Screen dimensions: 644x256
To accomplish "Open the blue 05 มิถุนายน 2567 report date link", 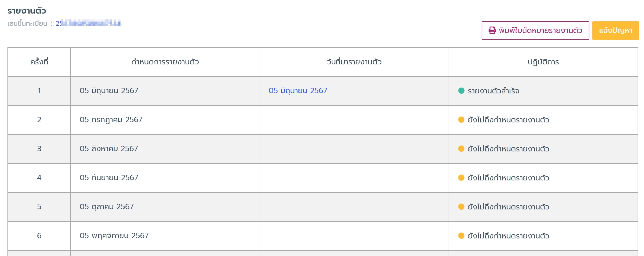I will [298, 91].
